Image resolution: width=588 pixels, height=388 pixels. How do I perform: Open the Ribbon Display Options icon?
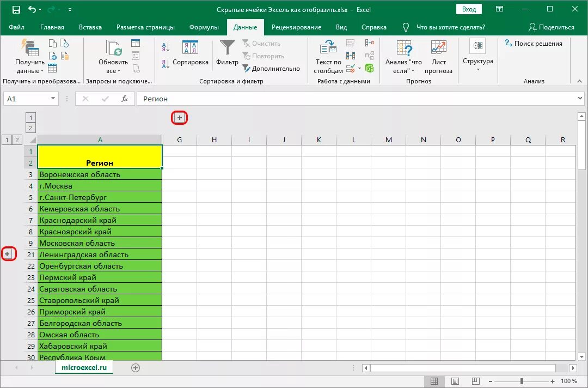pyautogui.click(x=499, y=9)
